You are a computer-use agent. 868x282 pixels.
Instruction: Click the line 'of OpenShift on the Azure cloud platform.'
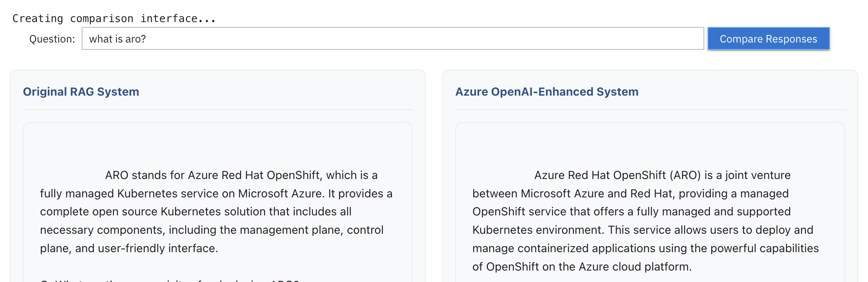pos(582,266)
